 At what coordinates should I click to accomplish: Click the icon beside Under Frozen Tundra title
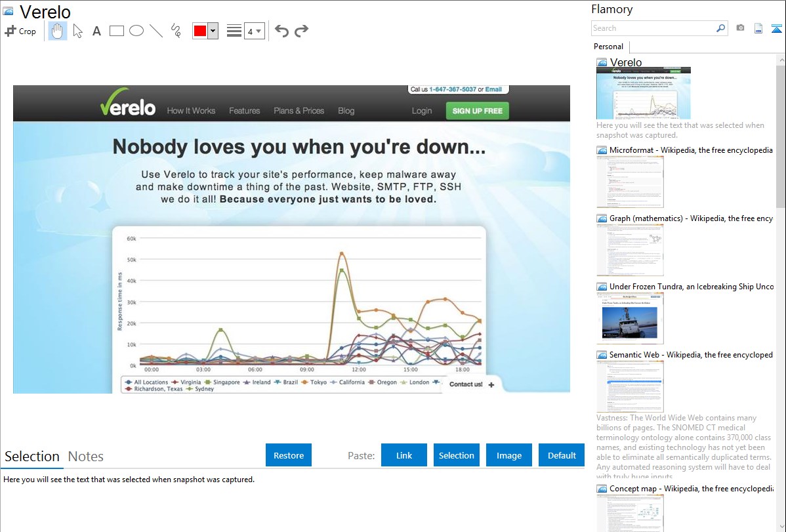pyautogui.click(x=602, y=287)
